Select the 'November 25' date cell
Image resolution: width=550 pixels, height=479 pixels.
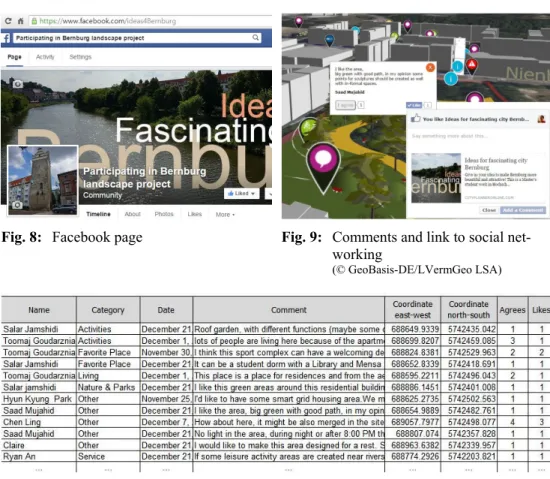click(166, 399)
